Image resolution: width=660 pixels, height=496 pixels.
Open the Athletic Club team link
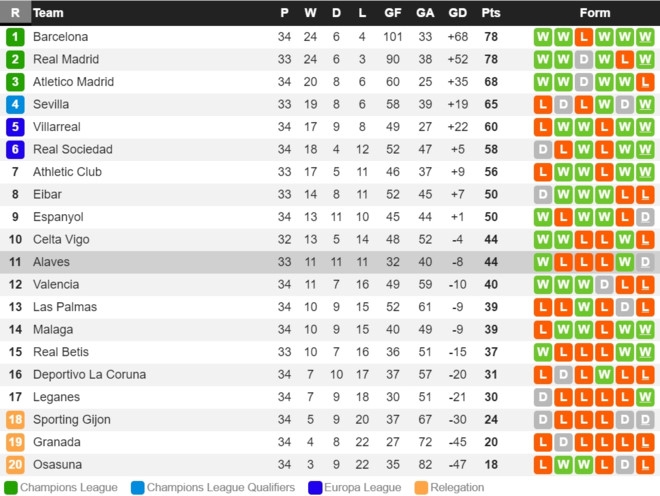coord(67,172)
